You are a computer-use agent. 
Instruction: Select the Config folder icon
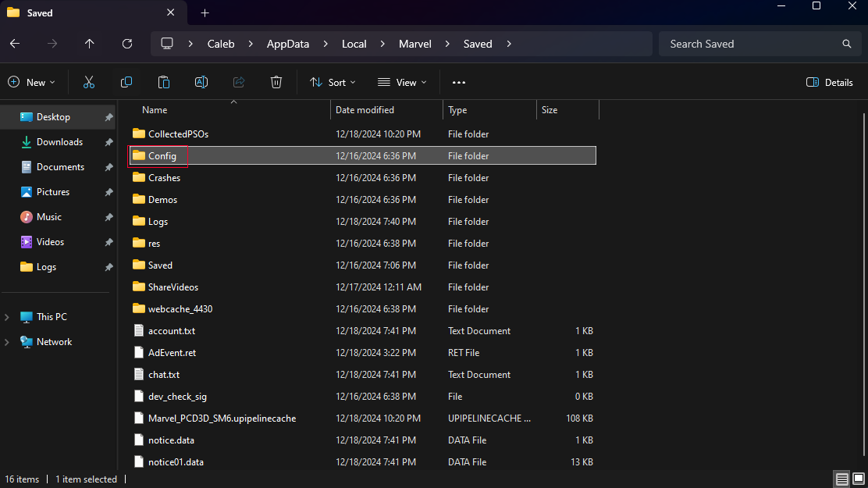[x=139, y=155]
